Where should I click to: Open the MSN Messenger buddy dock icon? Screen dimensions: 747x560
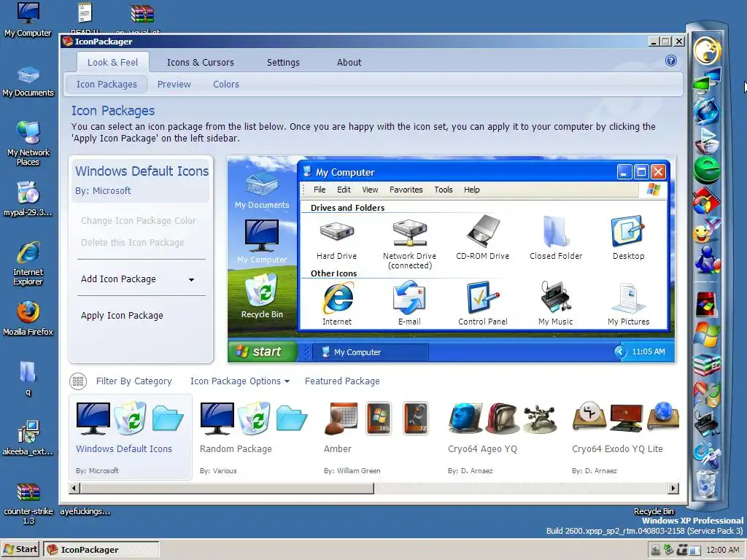pyautogui.click(x=707, y=260)
